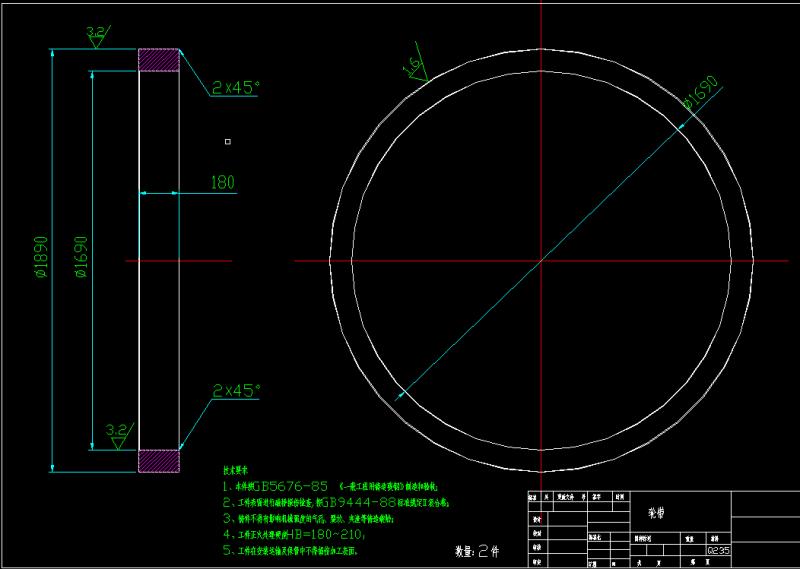This screenshot has width=800, height=569.
Task: Click the 1.6 roughness symbol on the ring
Action: click(x=412, y=67)
